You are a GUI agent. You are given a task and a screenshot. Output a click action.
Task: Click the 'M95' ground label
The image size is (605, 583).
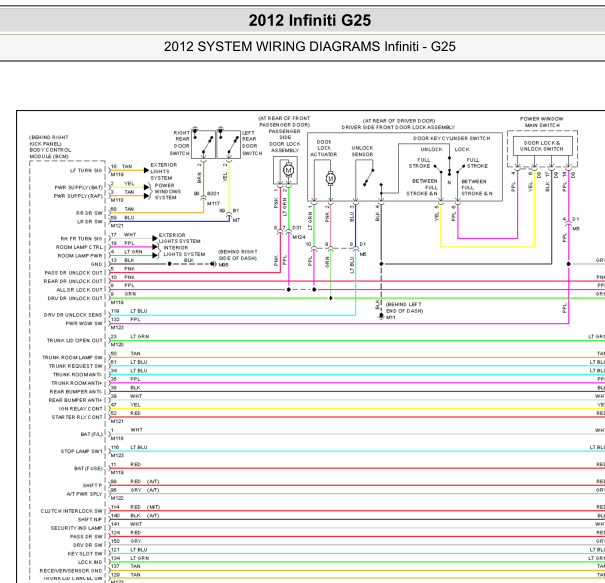tap(223, 265)
